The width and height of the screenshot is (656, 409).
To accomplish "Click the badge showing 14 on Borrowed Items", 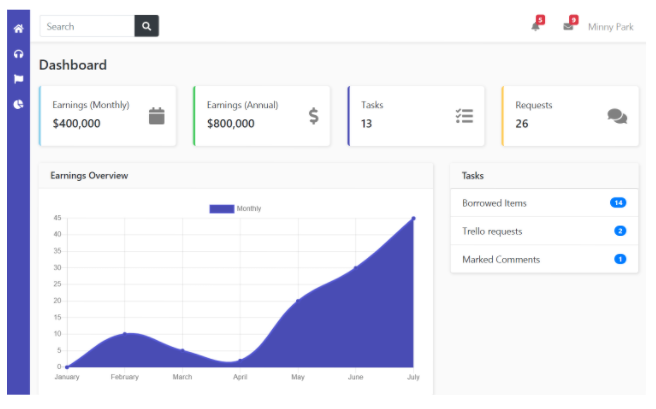I will (618, 203).
